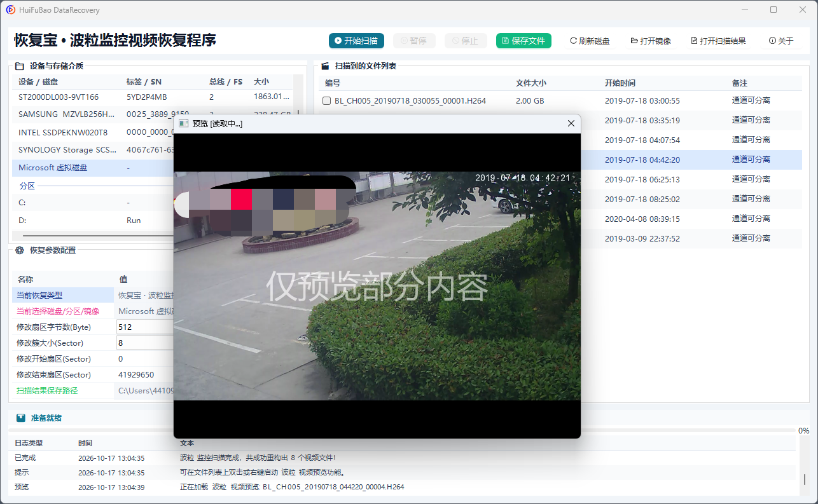
Task: Open the 关于 about dialog
Action: point(781,41)
